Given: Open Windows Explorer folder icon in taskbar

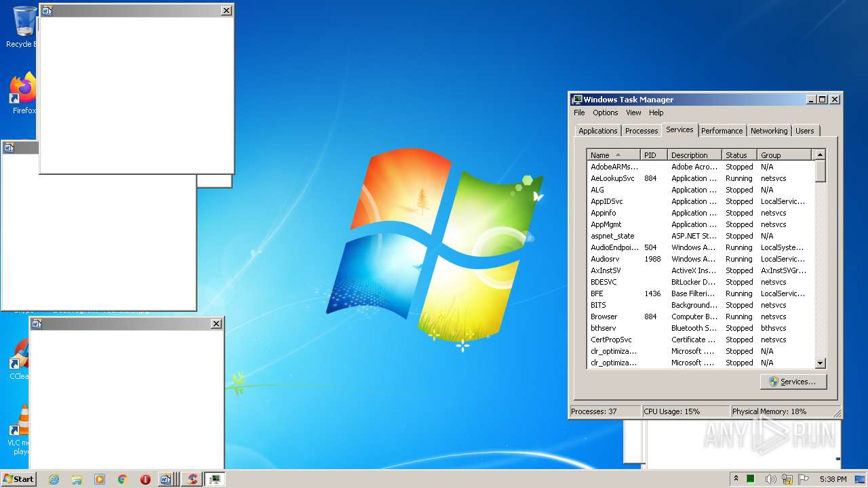Looking at the screenshot, I should tap(77, 479).
